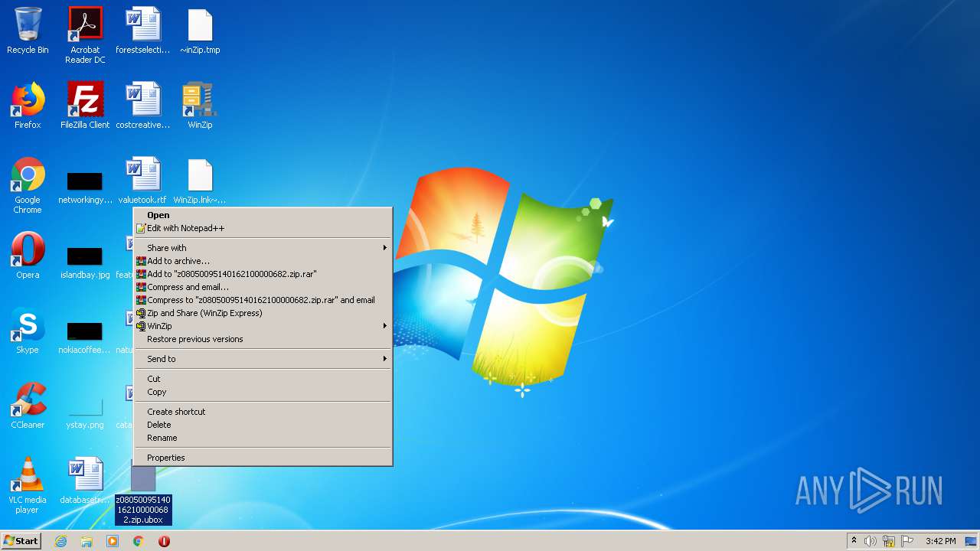
Task: Choose Zip and Share (WinZip Express)
Action: coord(263,313)
